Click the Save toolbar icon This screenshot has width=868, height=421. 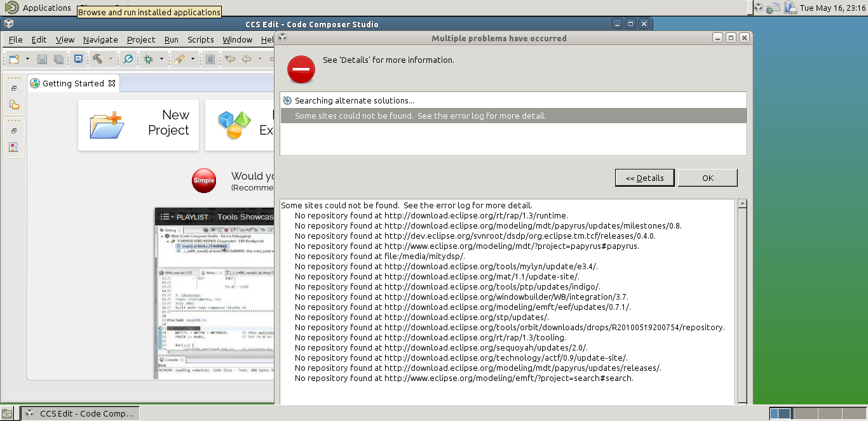43,59
